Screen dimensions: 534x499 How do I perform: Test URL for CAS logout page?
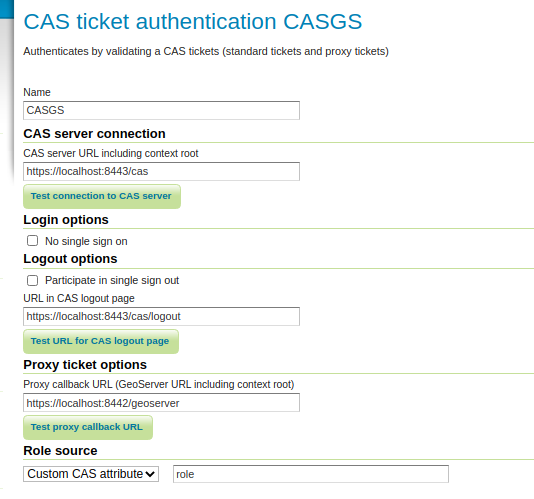[x=101, y=341]
